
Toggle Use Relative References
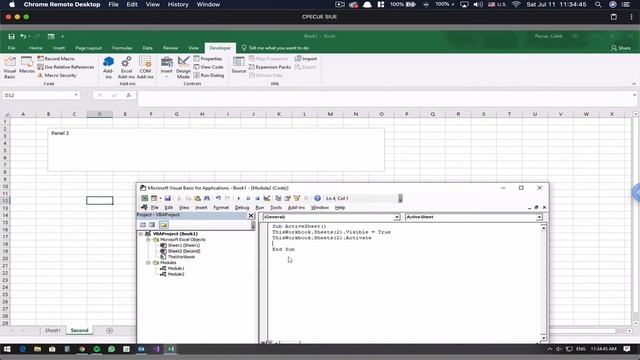65,67
